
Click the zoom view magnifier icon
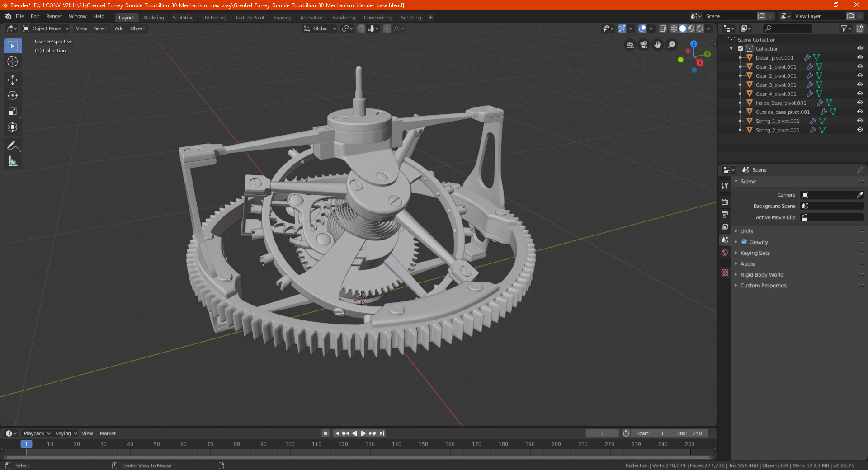672,45
